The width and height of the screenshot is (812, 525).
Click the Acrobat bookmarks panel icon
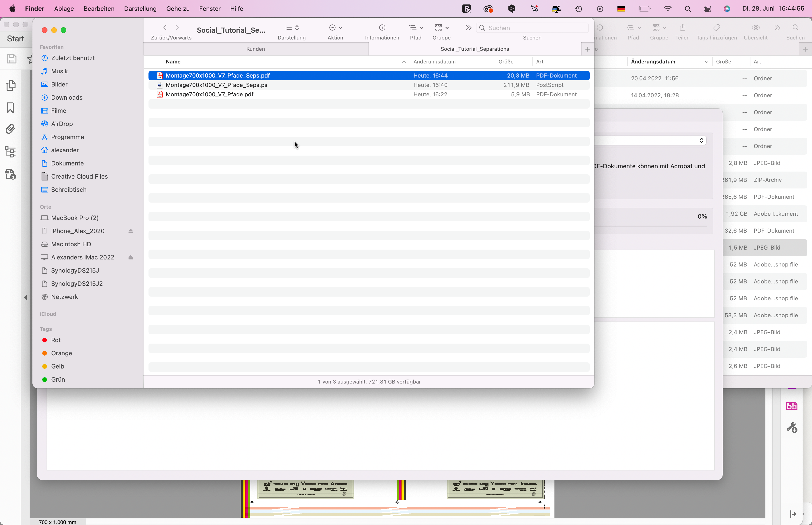pos(11,108)
